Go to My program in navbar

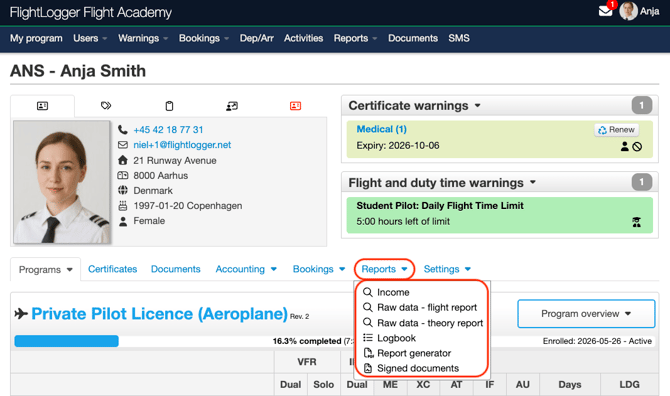pos(36,38)
